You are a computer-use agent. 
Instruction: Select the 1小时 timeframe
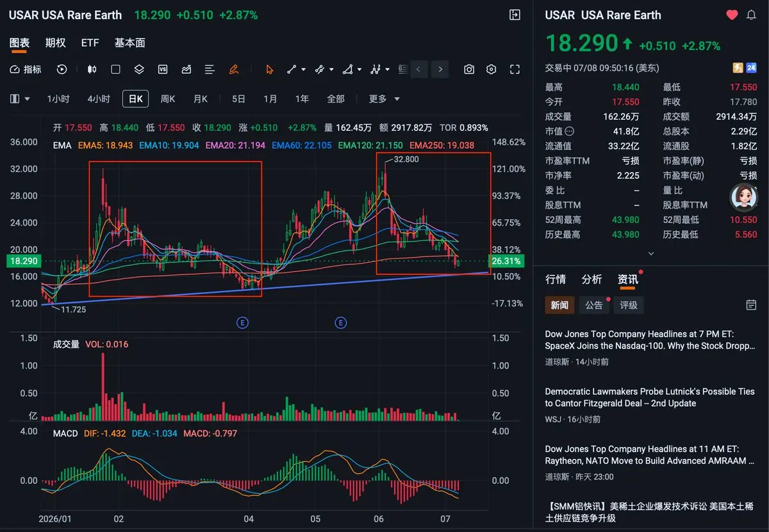tap(58, 99)
